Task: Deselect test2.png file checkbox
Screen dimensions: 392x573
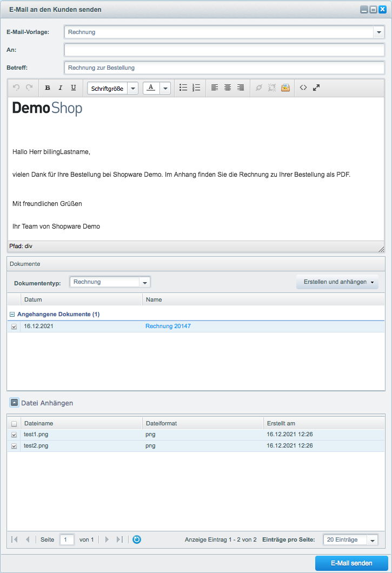Action: [14, 446]
